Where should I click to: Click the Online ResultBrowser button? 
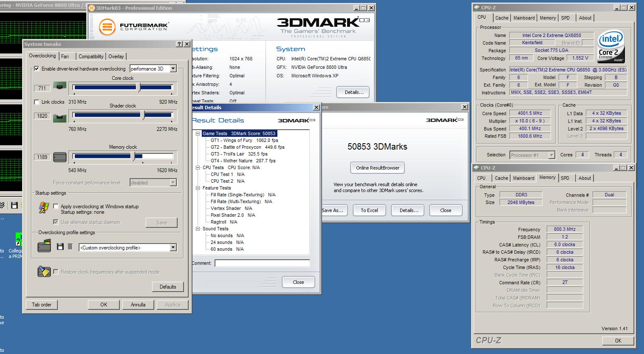coord(378,168)
